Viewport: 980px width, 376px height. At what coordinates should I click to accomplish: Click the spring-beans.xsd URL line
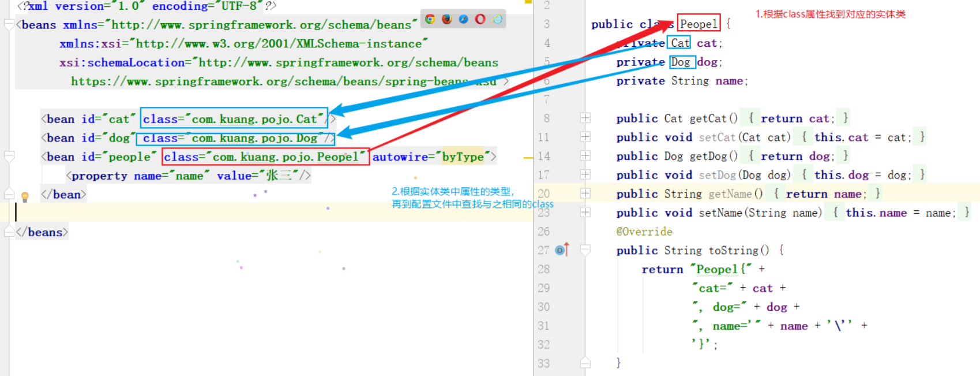(290, 81)
